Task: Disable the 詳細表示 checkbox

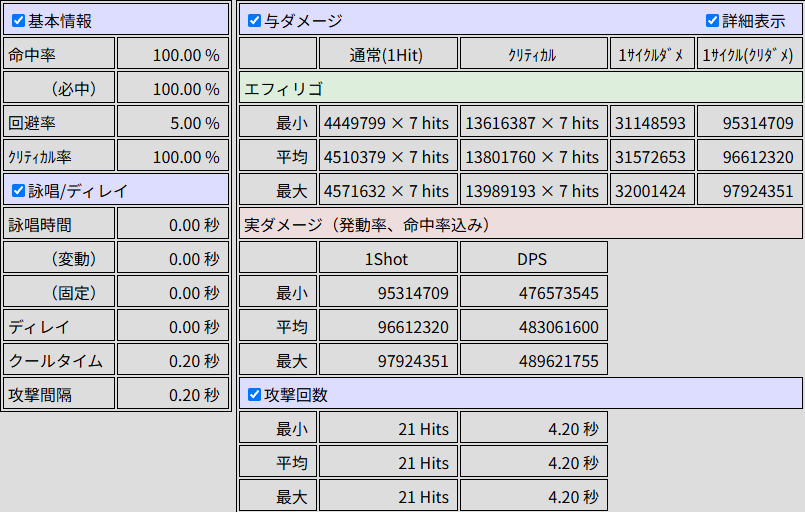Action: [712, 21]
